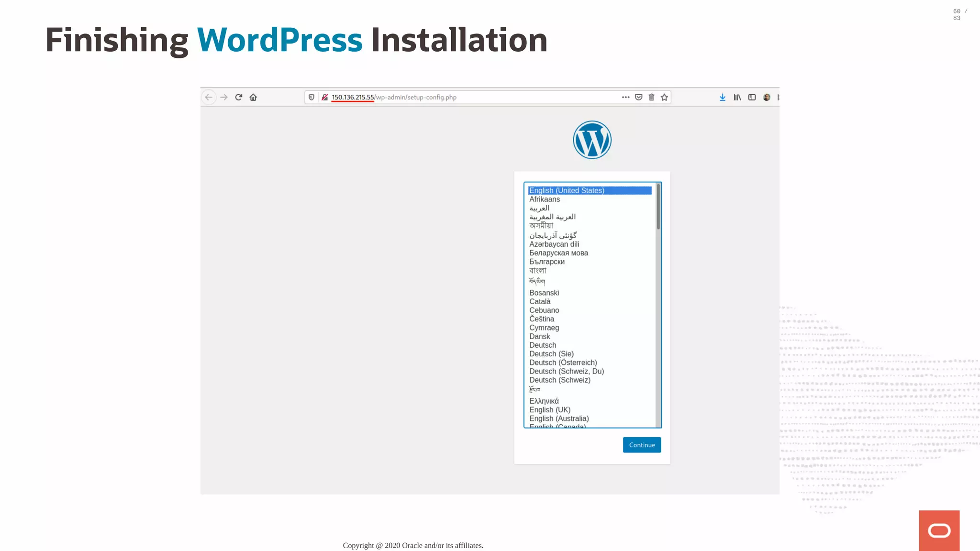This screenshot has width=980, height=551.
Task: Pick English (UK) in the list
Action: [550, 410]
